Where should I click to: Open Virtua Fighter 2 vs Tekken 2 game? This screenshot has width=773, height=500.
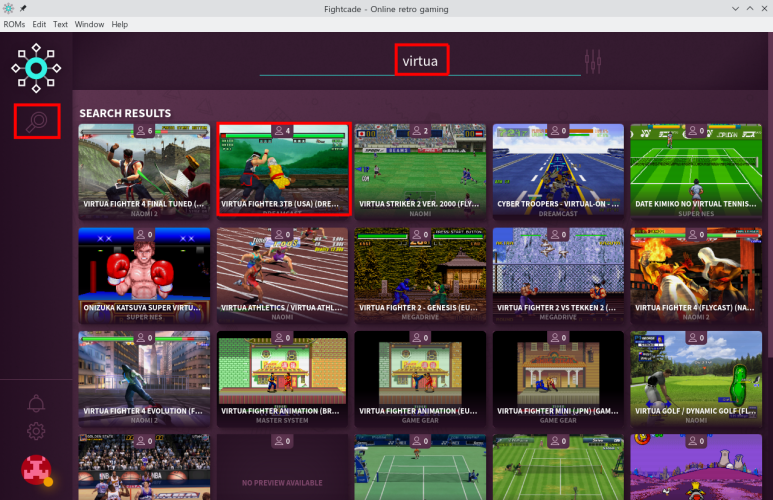pos(559,275)
